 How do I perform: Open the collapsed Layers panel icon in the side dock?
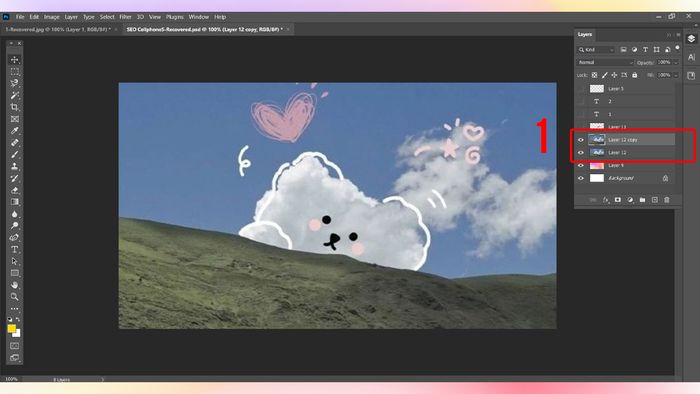(x=691, y=39)
